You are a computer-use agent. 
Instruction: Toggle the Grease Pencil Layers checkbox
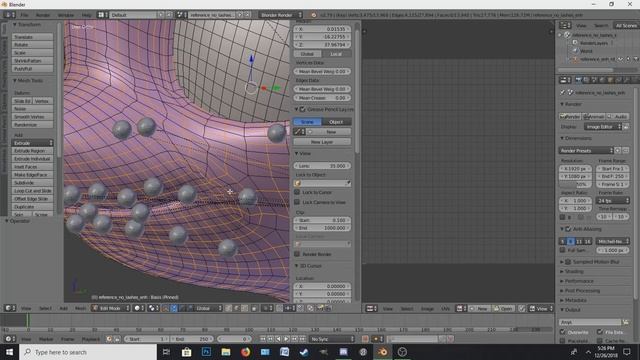pyautogui.click(x=302, y=109)
